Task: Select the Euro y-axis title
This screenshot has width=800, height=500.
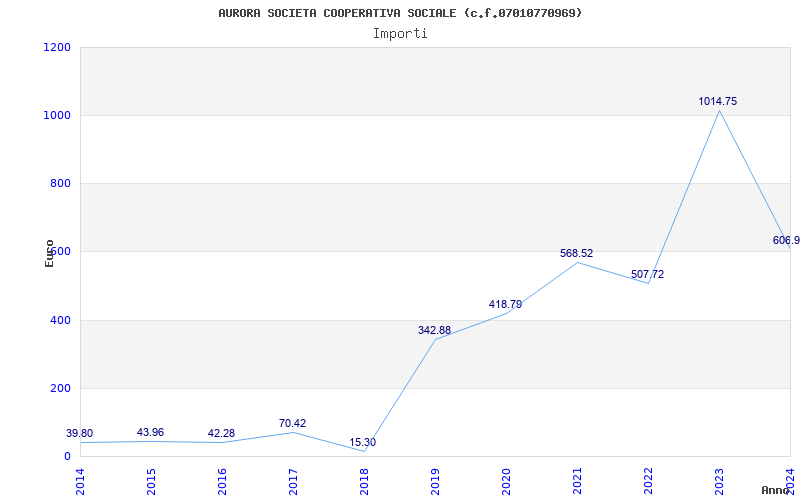Action: (49, 252)
